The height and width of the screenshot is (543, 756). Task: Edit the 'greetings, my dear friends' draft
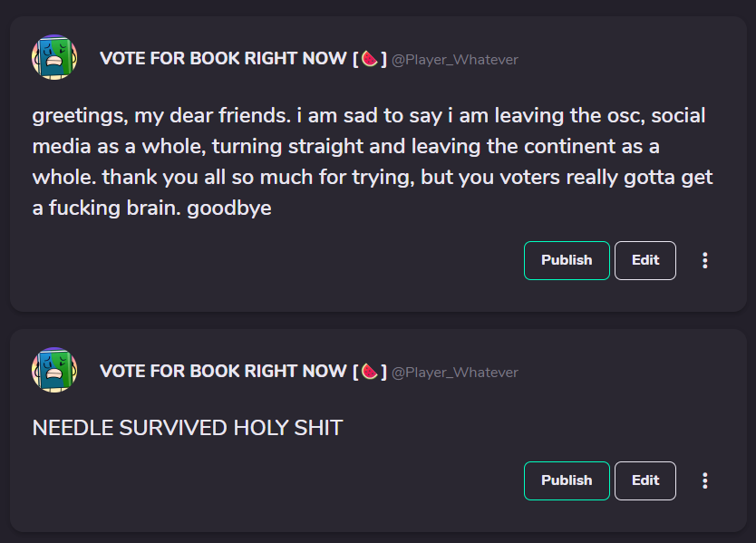pyautogui.click(x=645, y=260)
